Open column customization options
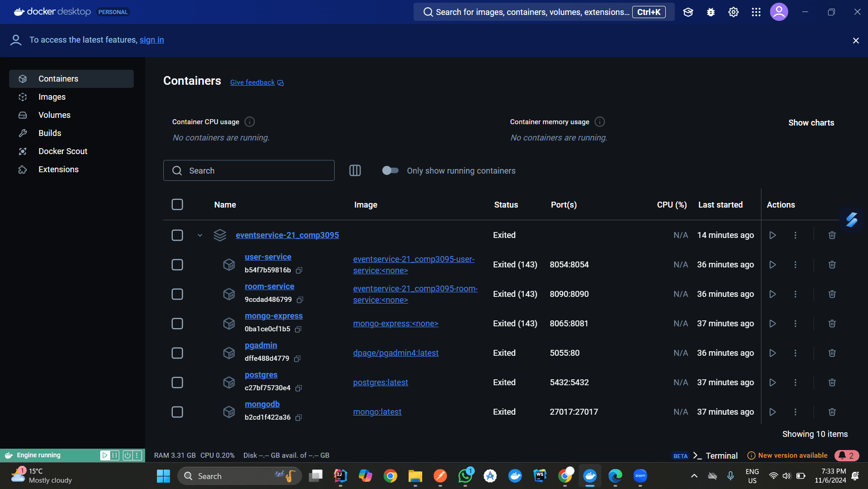The height and width of the screenshot is (489, 868). (355, 170)
